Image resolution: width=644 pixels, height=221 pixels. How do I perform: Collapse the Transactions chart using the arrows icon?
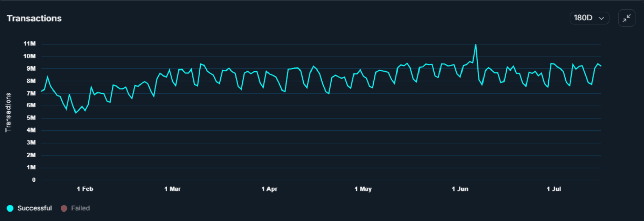click(626, 18)
